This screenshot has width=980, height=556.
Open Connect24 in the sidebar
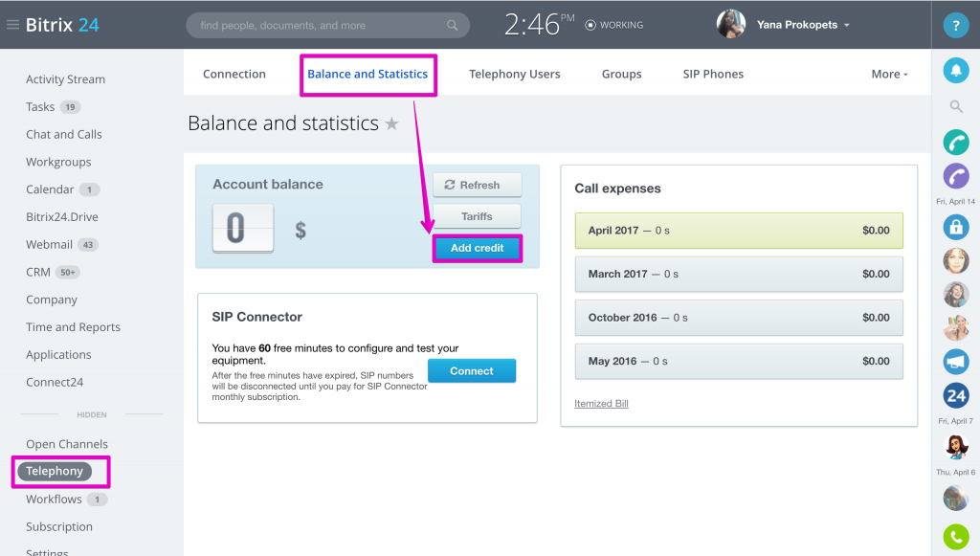[55, 382]
